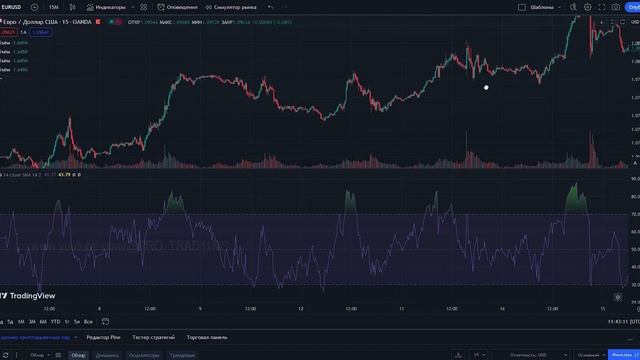Select the YTD date range

[x=56, y=322]
